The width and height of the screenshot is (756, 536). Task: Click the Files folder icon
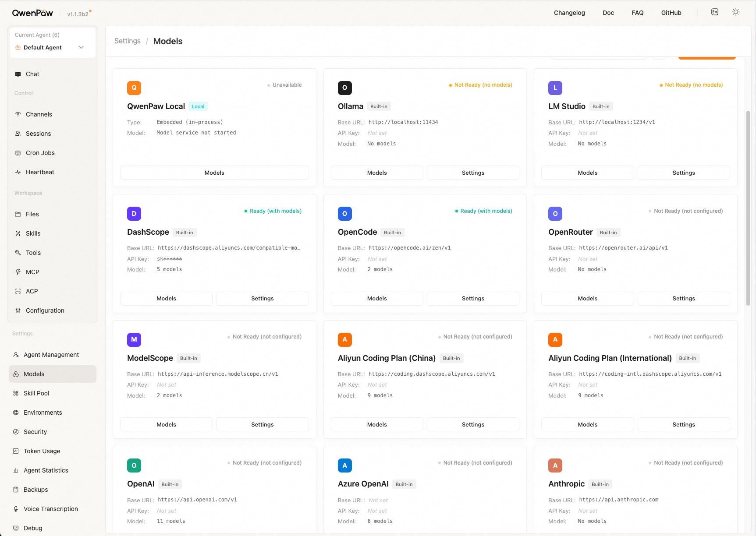[18, 214]
